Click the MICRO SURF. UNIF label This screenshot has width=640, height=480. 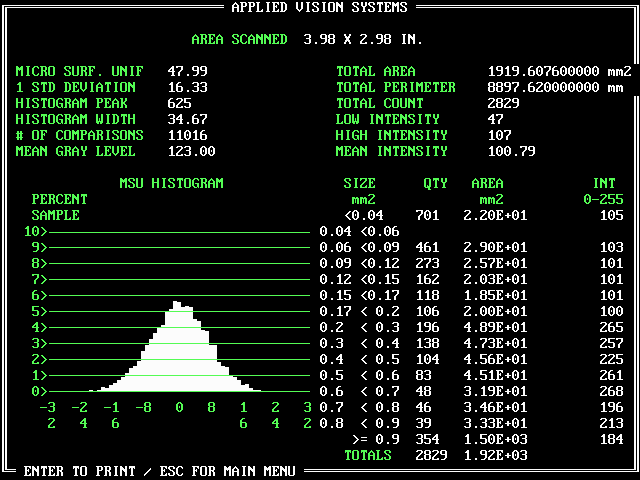click(x=79, y=71)
